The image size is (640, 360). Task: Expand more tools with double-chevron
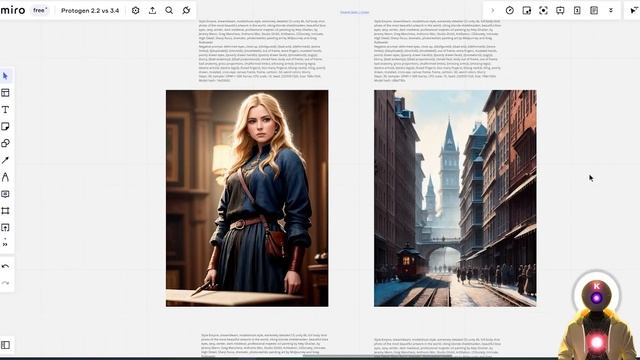[5, 243]
